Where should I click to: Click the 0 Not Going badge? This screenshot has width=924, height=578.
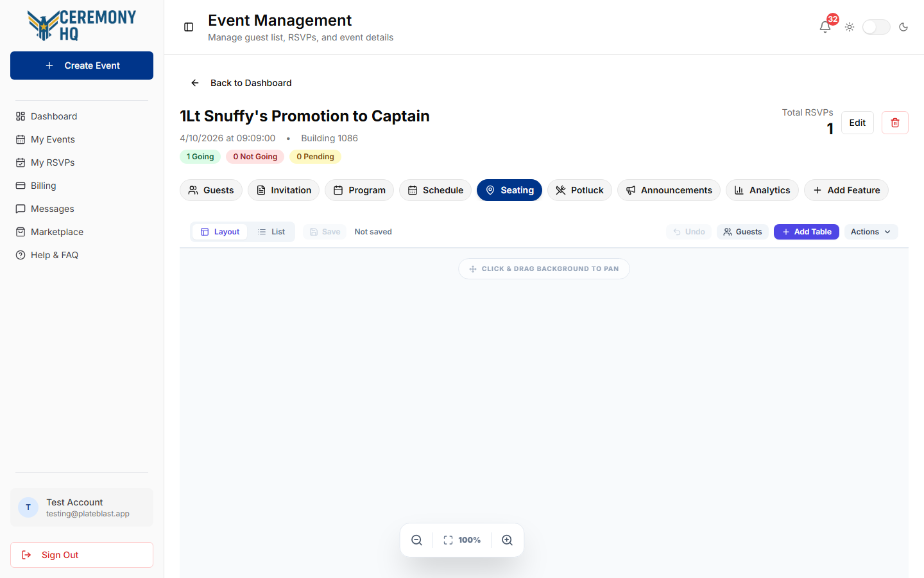(255, 157)
